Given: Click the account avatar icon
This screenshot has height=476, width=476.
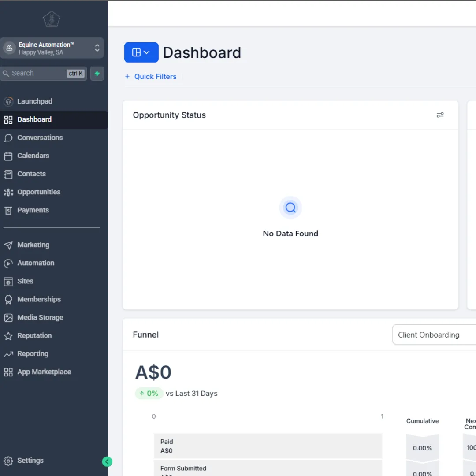Looking at the screenshot, I should tap(9, 48).
